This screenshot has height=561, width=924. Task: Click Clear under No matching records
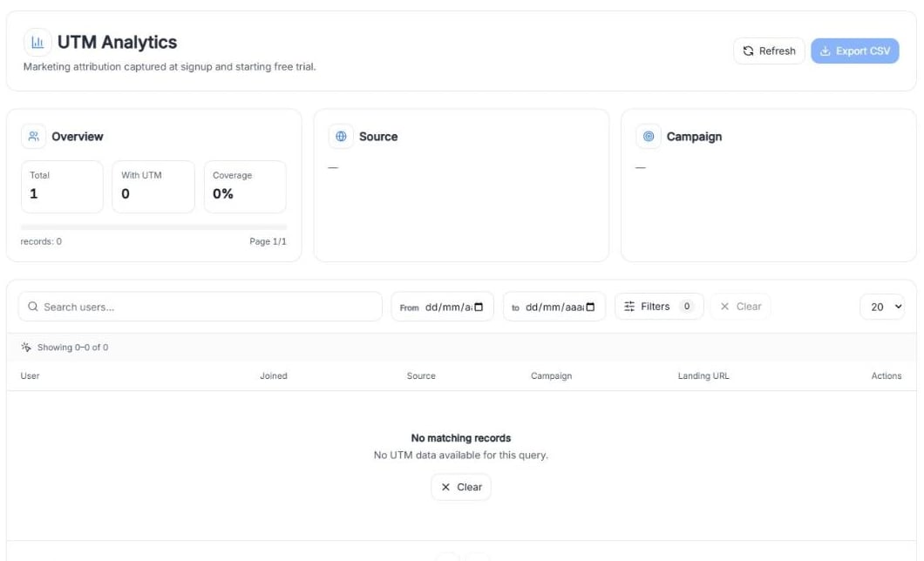(461, 488)
